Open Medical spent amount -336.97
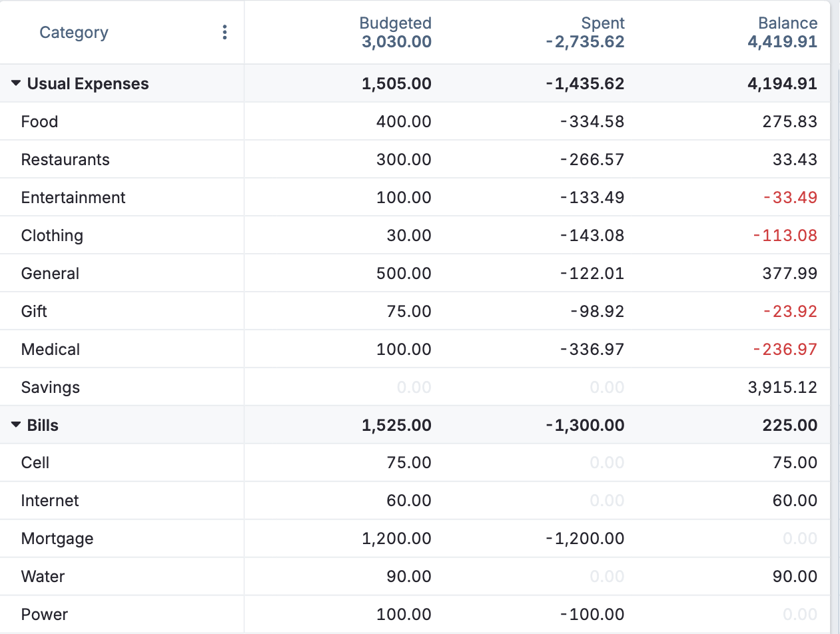The height and width of the screenshot is (634, 840). pyautogui.click(x=592, y=350)
